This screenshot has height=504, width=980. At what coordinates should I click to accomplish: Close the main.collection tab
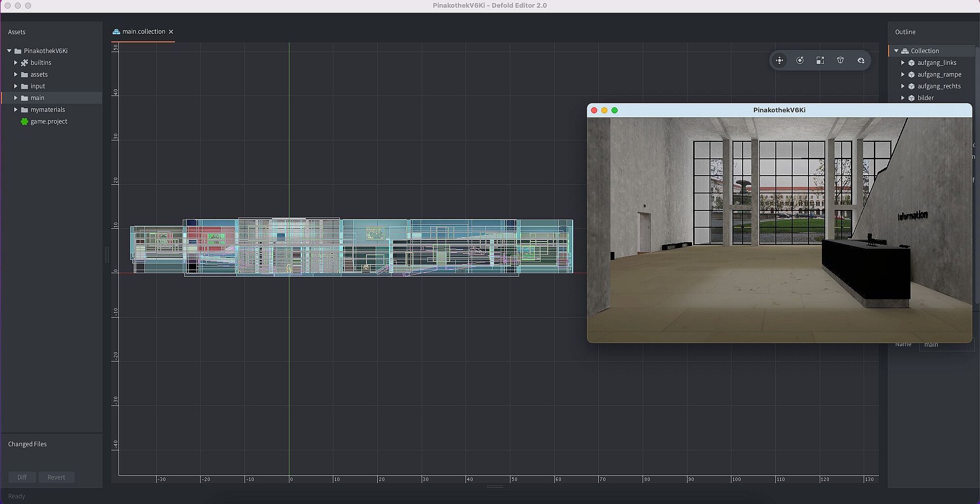point(171,32)
